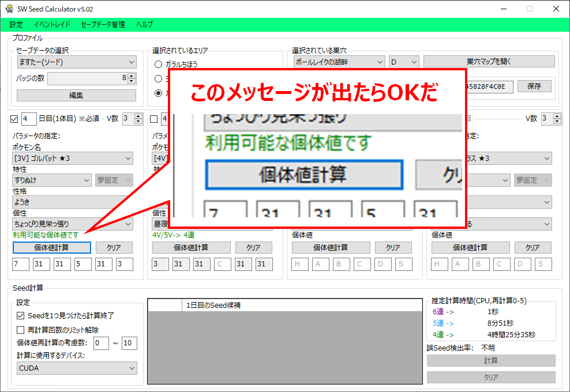This screenshot has width=570, height=392.
Task: Expand the すりぬけ ability dropdown
Action: tap(51, 180)
